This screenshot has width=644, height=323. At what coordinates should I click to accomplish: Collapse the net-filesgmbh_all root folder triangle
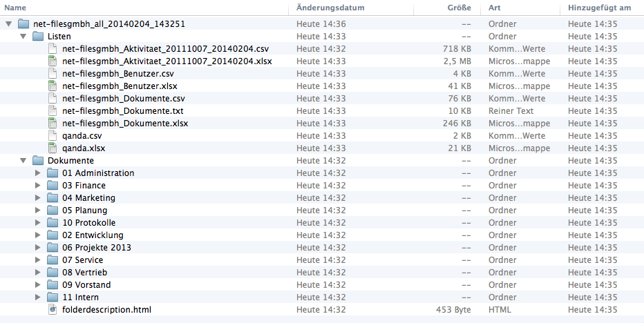tap(8, 24)
